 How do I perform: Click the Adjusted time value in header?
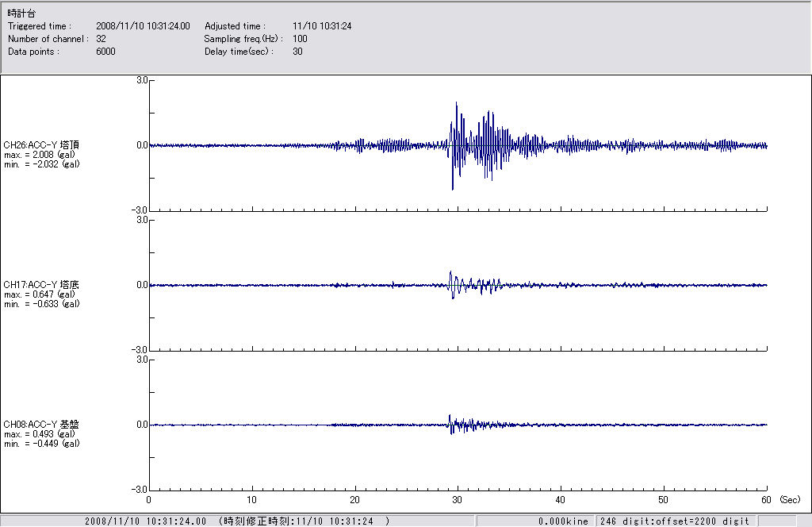322,26
